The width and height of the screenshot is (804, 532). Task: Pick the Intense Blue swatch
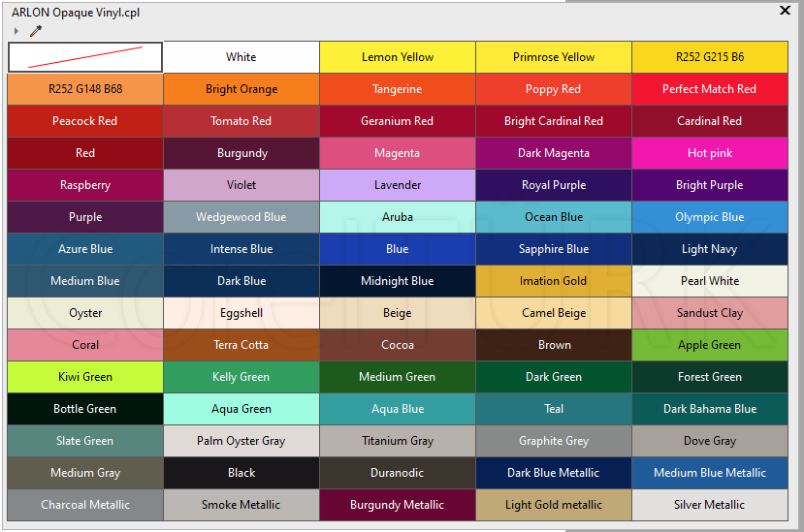click(x=241, y=249)
